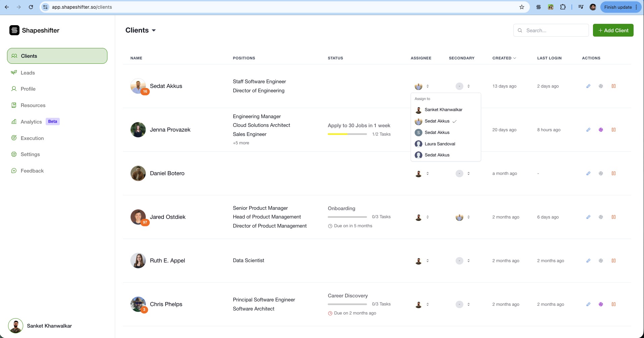Open Leads in the sidebar

pos(28,73)
